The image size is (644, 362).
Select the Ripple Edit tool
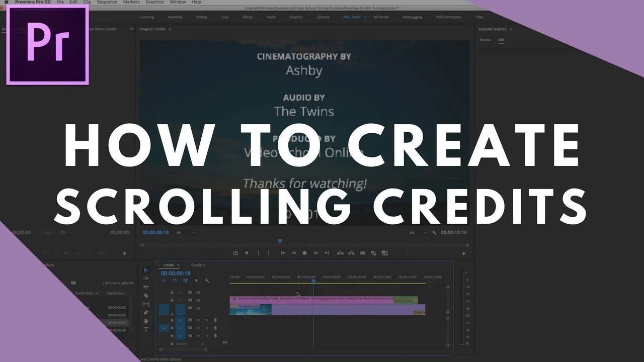(146, 287)
